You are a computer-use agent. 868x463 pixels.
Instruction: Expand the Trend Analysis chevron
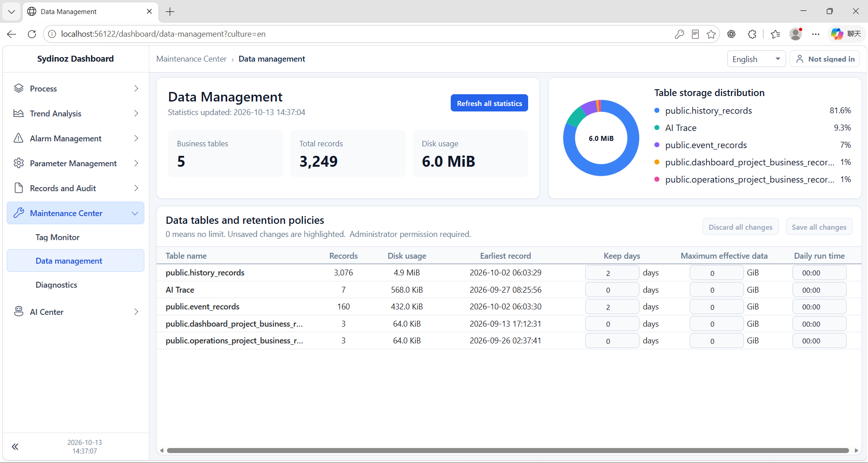tap(136, 113)
